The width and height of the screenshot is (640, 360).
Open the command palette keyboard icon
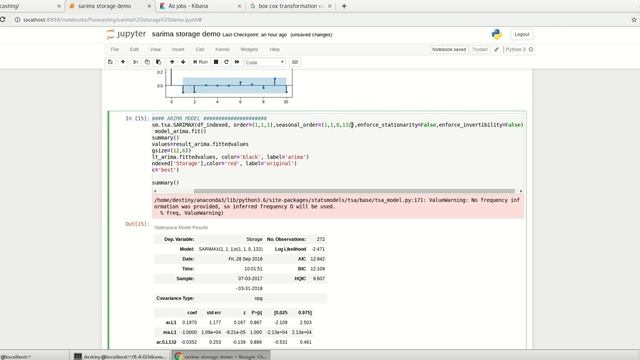(295, 62)
